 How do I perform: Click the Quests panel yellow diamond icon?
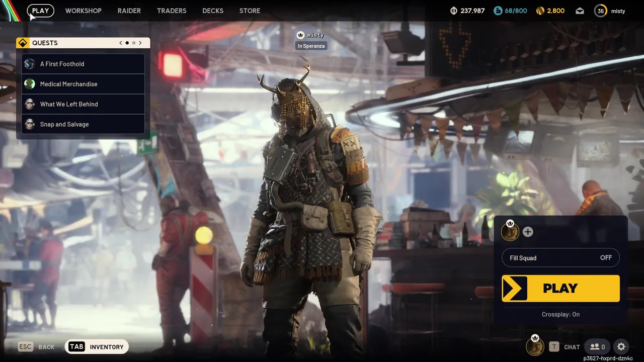pyautogui.click(x=23, y=43)
